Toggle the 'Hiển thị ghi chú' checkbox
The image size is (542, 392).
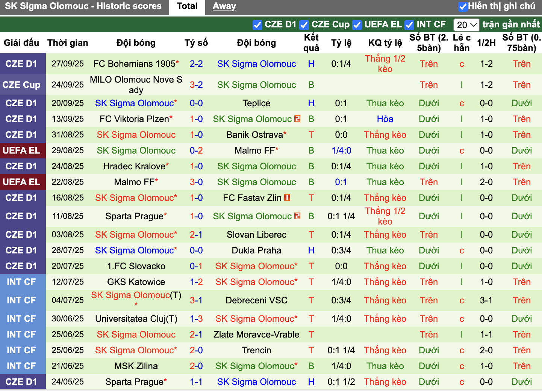(x=463, y=6)
